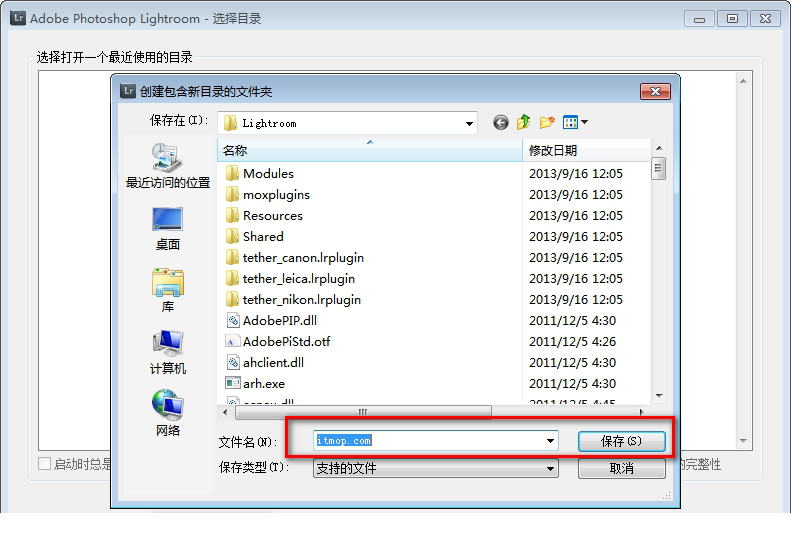Go up one folder level icon
The height and width of the screenshot is (533, 791).
524,122
